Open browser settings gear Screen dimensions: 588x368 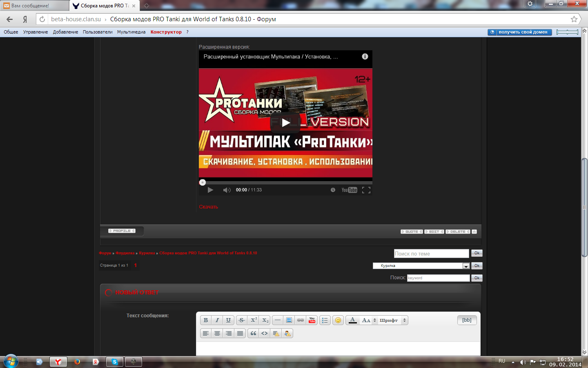coord(530,4)
